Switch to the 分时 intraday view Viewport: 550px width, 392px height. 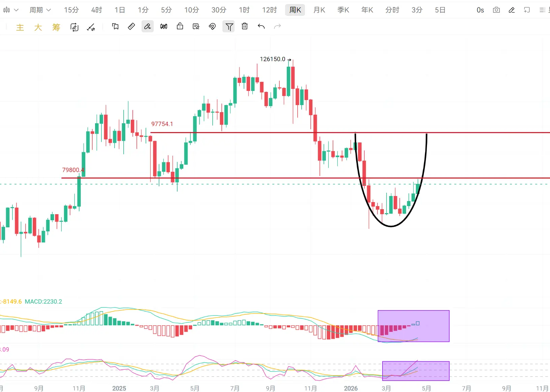point(392,10)
